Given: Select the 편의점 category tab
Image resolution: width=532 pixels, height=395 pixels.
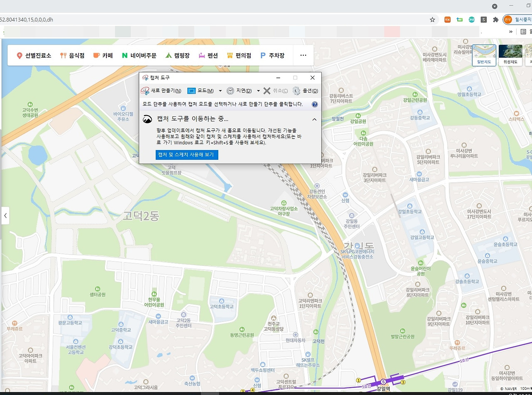Looking at the screenshot, I should click(x=239, y=55).
